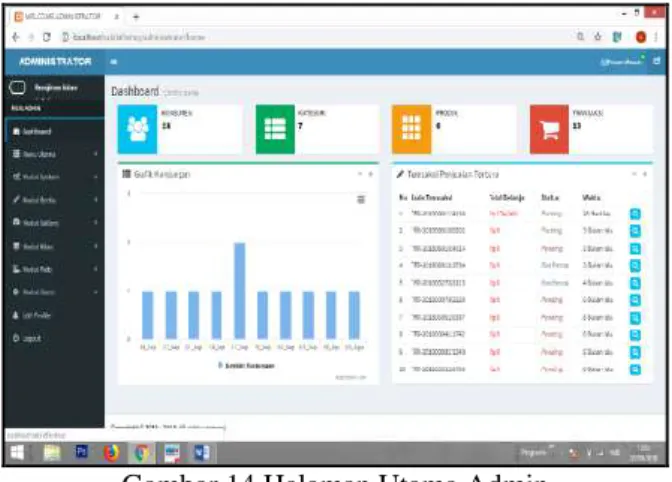Open File Explorer from the taskbar
The image size is (672, 482).
tap(52, 453)
